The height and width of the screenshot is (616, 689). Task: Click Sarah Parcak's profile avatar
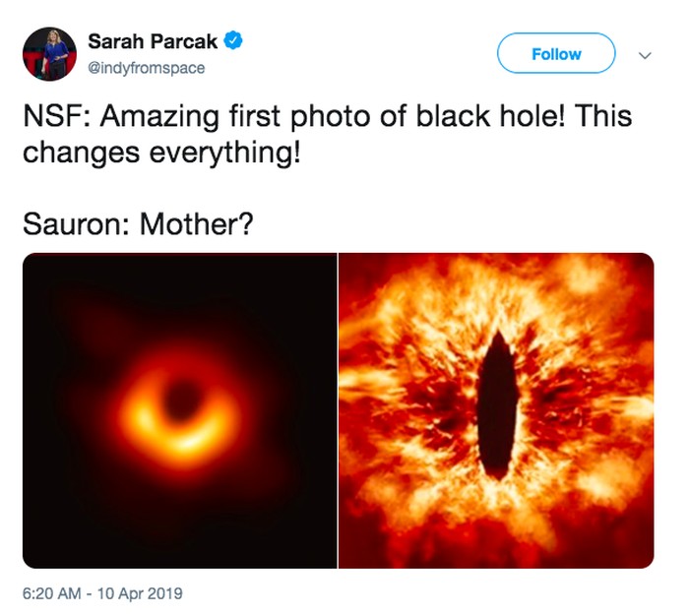click(x=50, y=53)
